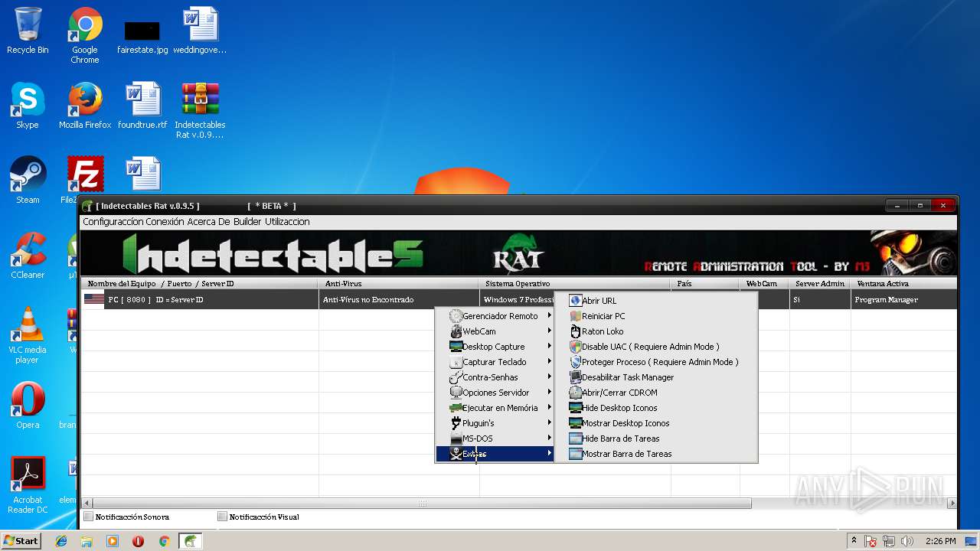Select the Steam desktop shortcut
Screen dimensions: 980x551
[28, 181]
